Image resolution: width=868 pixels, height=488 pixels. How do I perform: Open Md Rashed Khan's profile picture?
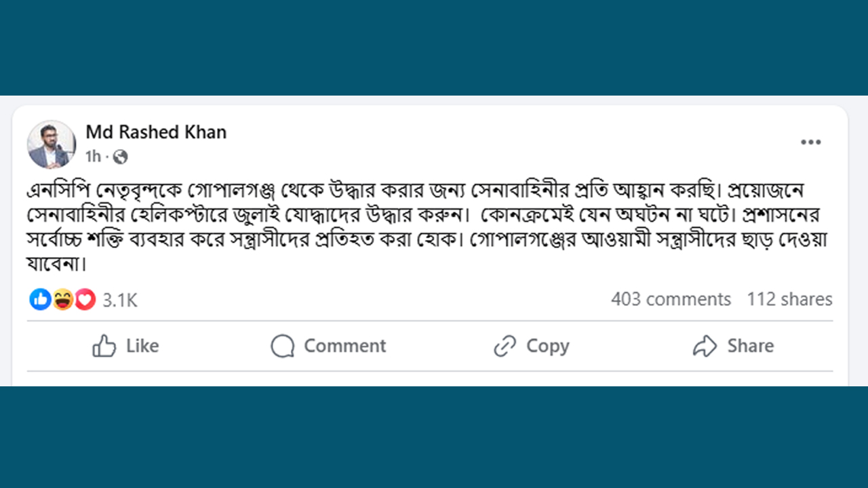[52, 144]
